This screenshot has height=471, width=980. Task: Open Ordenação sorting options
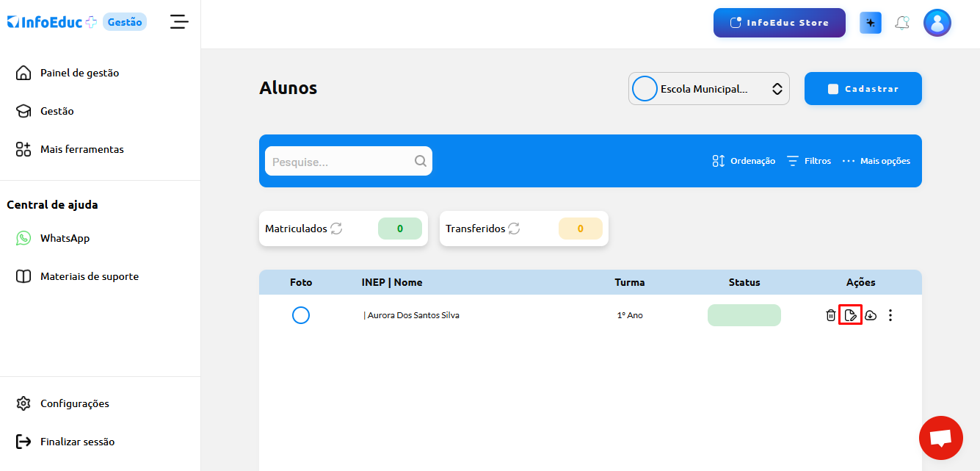pos(744,161)
